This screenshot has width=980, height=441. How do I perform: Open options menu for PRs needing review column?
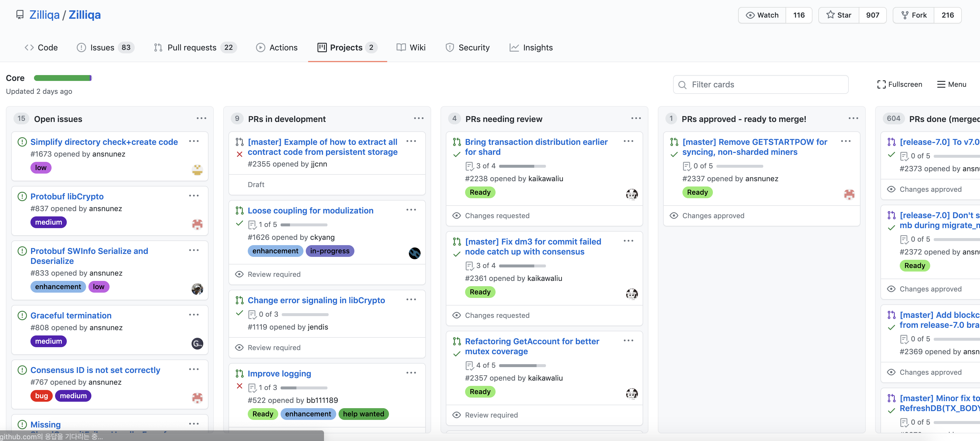point(636,118)
